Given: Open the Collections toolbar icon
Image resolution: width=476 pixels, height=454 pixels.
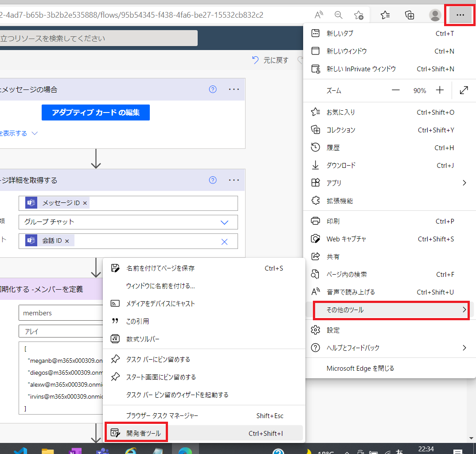Looking at the screenshot, I should click(x=410, y=15).
